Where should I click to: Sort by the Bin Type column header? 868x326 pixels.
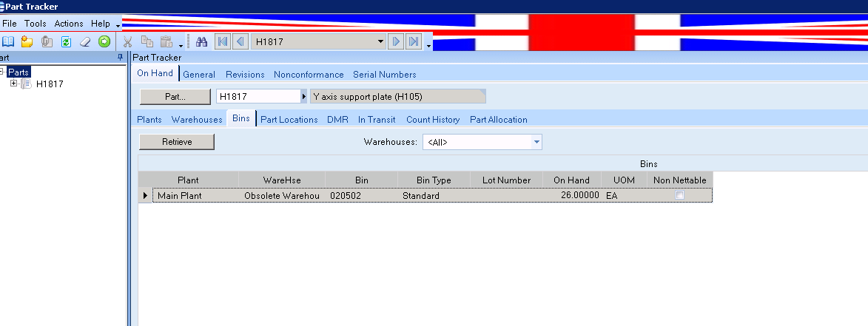pos(434,180)
